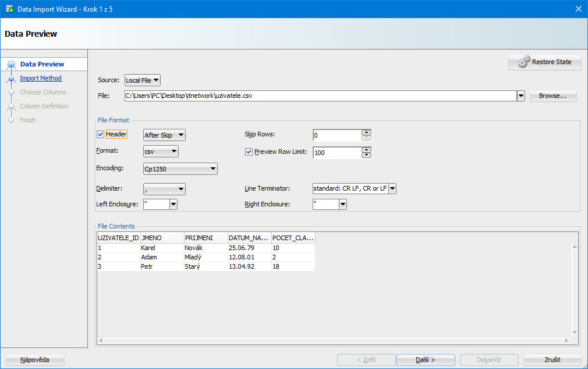This screenshot has height=369, width=588.
Task: Open the Source Local File dropdown
Action: pyautogui.click(x=143, y=80)
